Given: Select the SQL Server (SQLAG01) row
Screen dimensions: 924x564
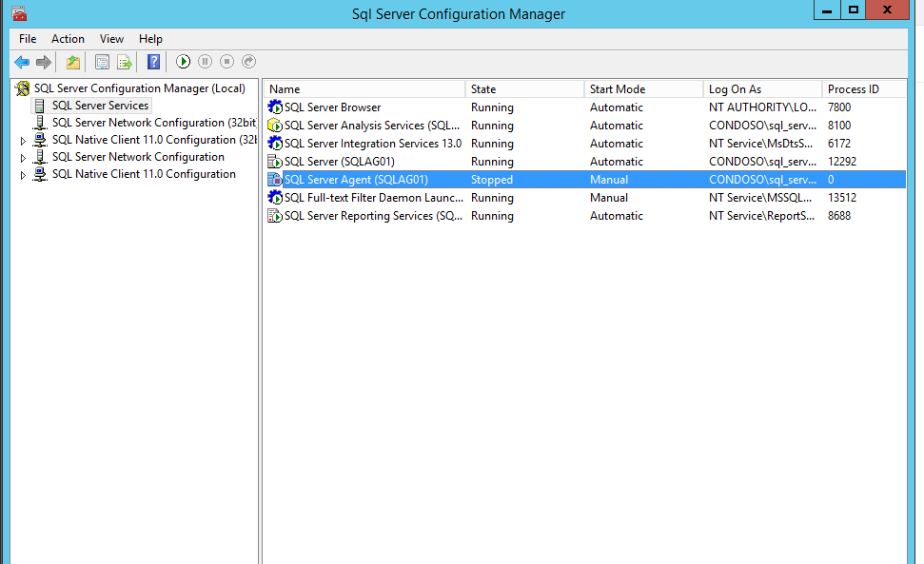Looking at the screenshot, I should (x=584, y=162).
